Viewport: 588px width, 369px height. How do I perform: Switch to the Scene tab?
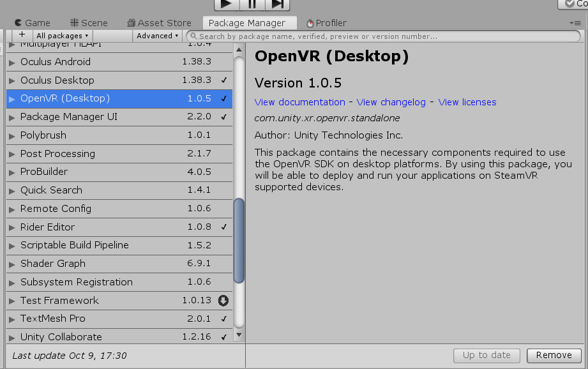89,23
